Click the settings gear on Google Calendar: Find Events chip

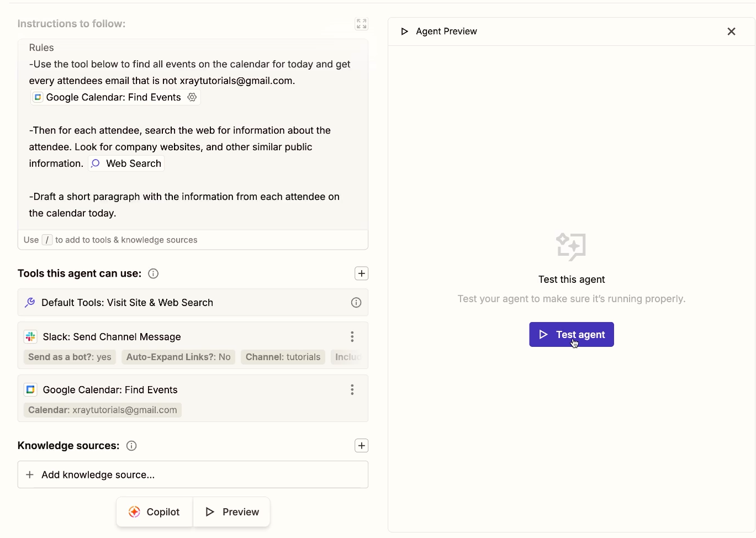(x=192, y=97)
